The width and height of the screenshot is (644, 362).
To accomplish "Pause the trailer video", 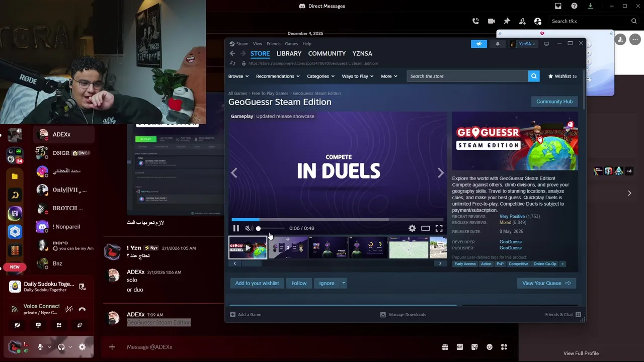I will pyautogui.click(x=236, y=228).
